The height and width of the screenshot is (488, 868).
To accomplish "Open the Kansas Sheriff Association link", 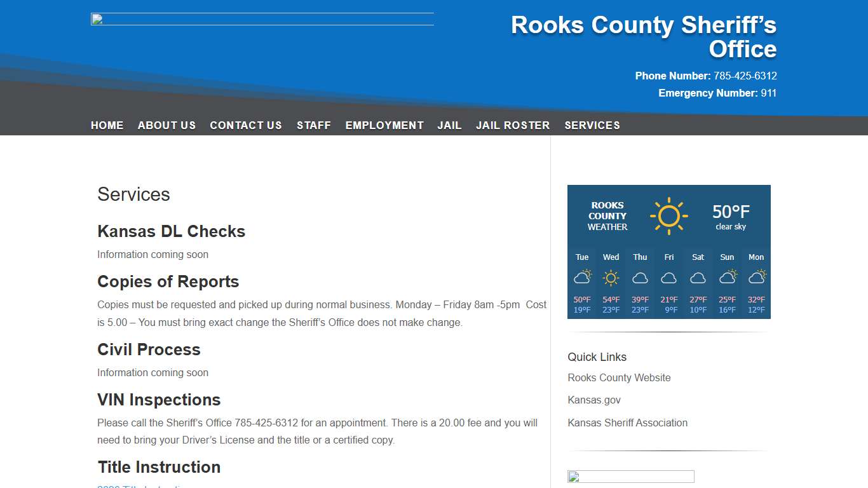I will pyautogui.click(x=627, y=423).
